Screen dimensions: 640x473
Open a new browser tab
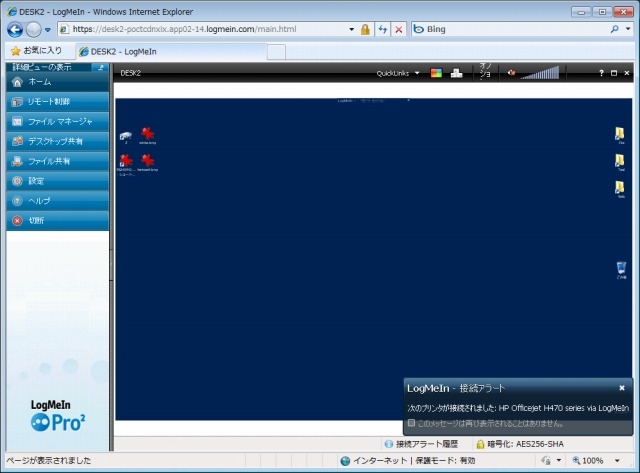(277, 52)
